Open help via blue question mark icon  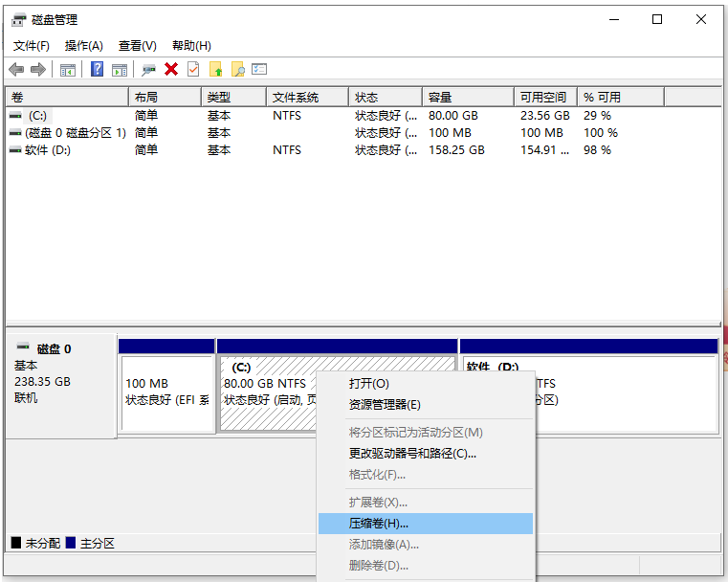[97, 70]
